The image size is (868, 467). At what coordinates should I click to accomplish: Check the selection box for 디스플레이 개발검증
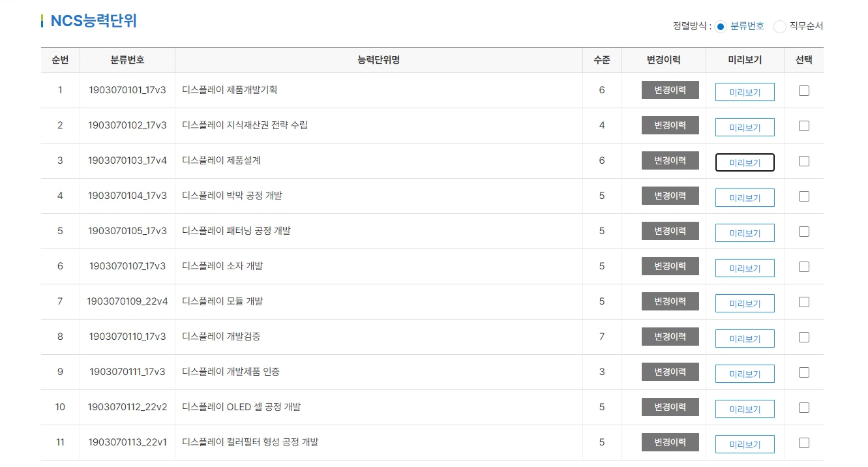pos(803,336)
